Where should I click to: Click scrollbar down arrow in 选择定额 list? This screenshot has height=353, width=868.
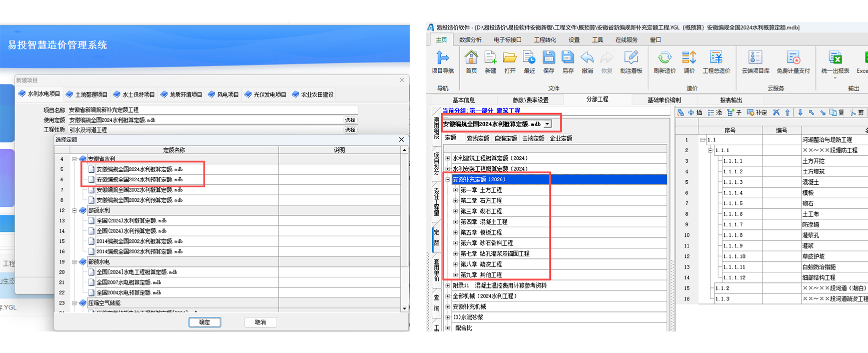(404, 308)
